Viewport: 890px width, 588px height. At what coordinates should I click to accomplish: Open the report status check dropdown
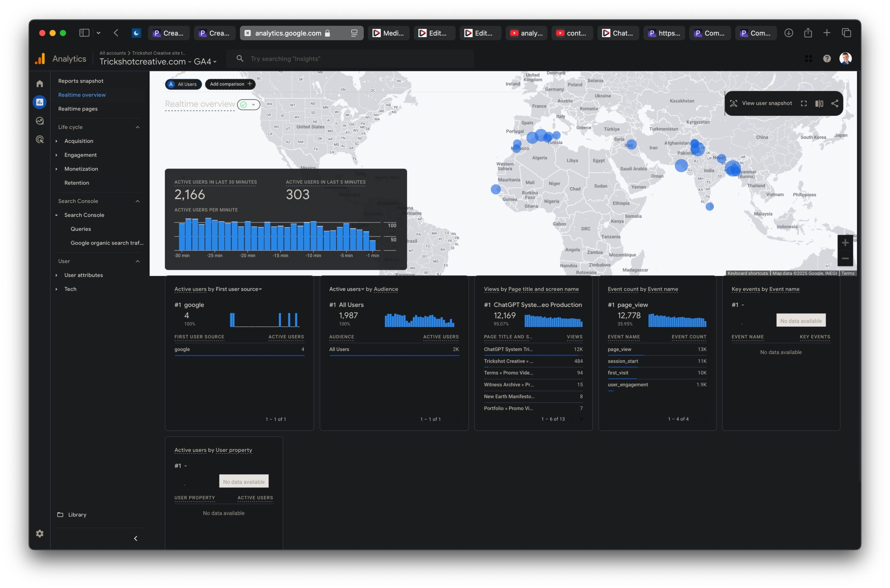click(x=249, y=105)
